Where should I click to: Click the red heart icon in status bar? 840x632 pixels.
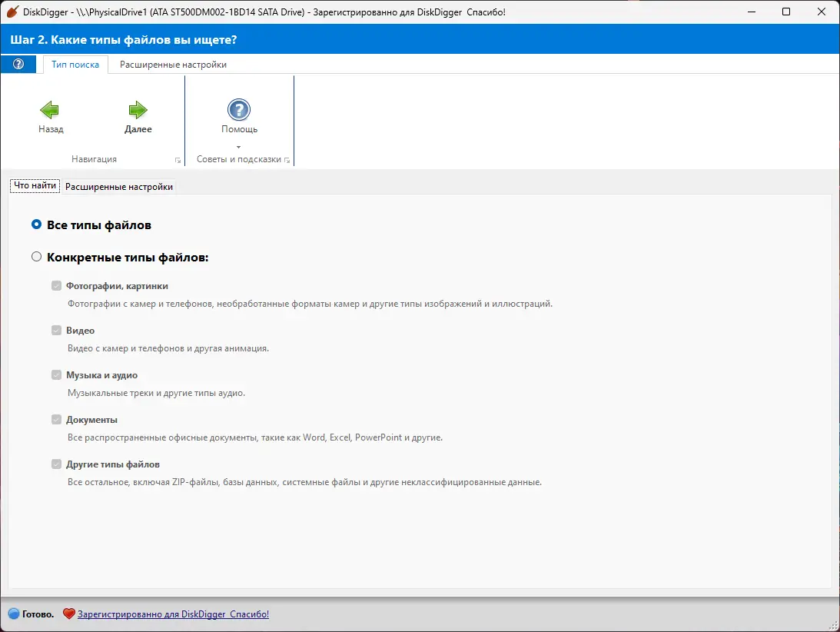pos(68,614)
